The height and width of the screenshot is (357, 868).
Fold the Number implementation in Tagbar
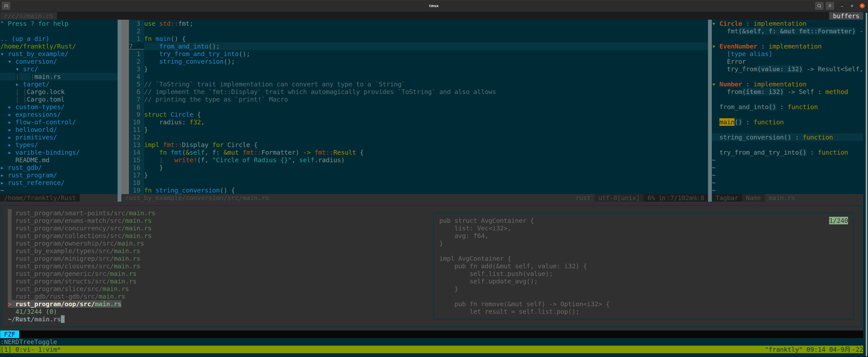[714, 84]
